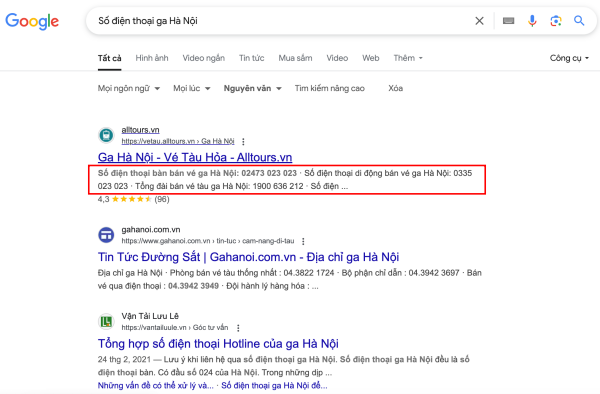Open more options for alltours.vn result
The width and height of the screenshot is (600, 394).
[x=243, y=142]
